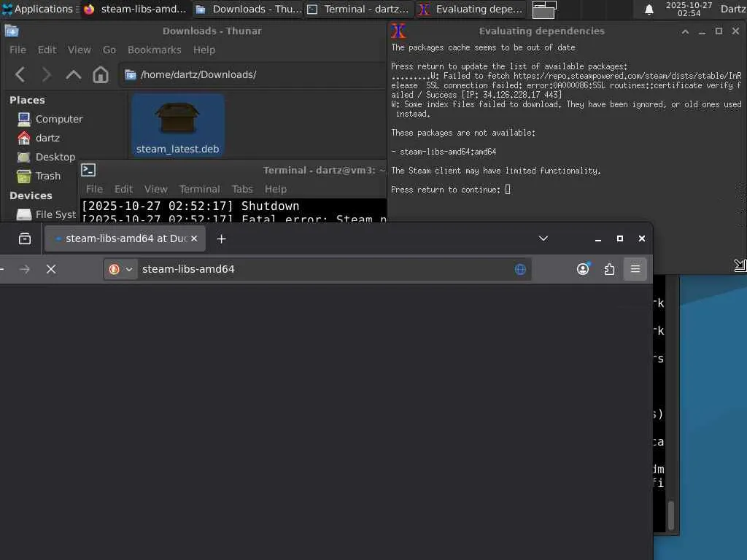Open the Terminal window's File menu
The width and height of the screenshot is (747, 560).
tap(94, 189)
